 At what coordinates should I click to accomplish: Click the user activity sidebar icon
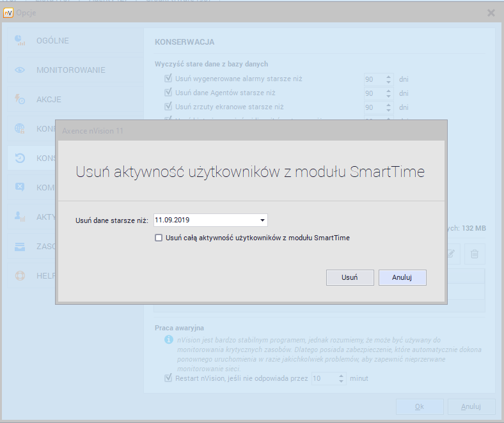pos(20,217)
